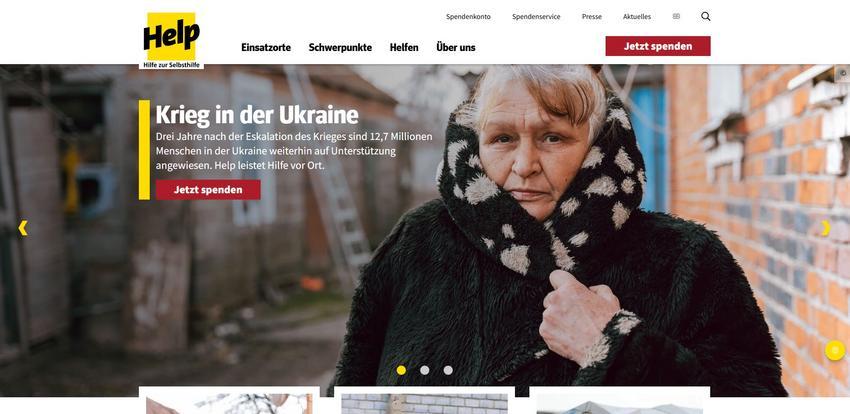Click Jetzt spenden under Ukraine text
The width and height of the screenshot is (850, 414).
208,190
